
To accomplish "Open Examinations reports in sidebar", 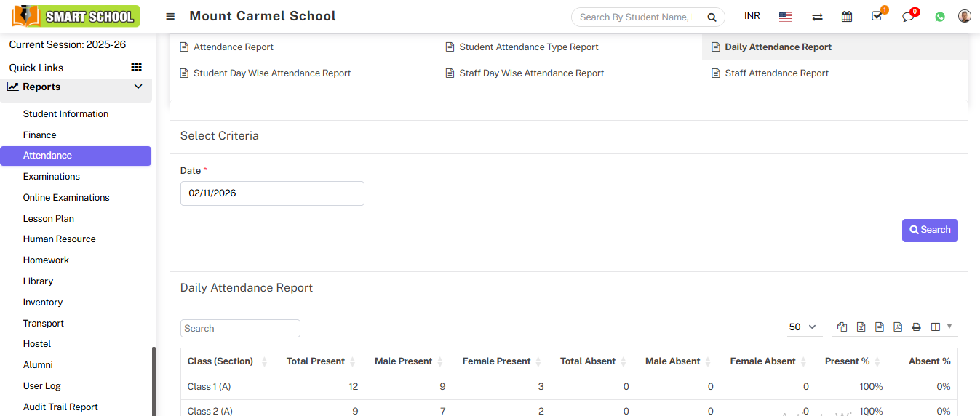I will click(x=52, y=177).
